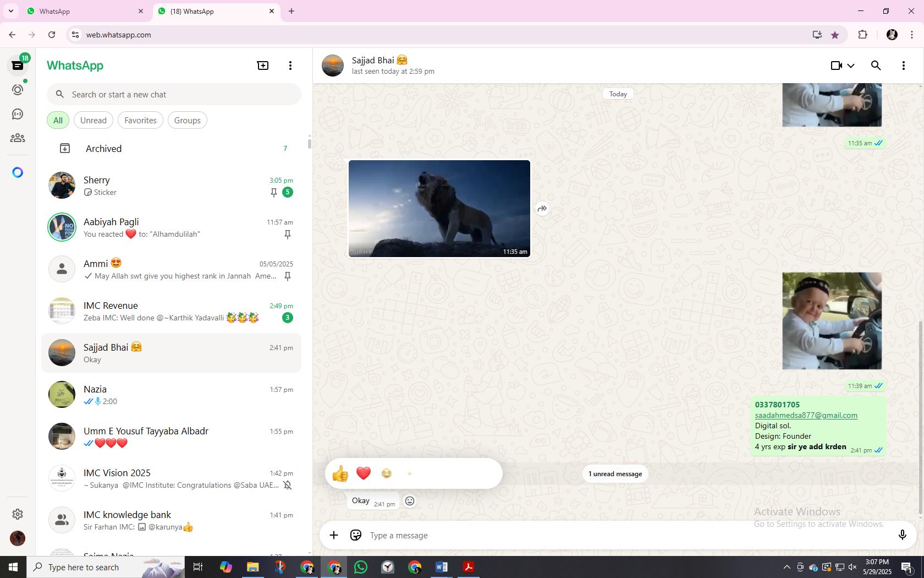
Task: React with red heart emoji
Action: click(x=364, y=473)
